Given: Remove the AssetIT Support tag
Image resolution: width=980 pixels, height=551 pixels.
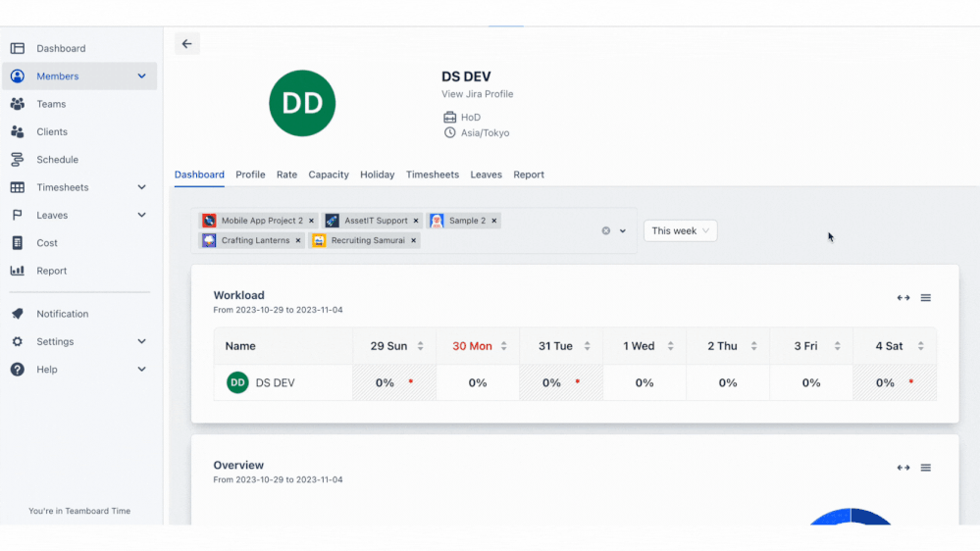Looking at the screenshot, I should 416,221.
